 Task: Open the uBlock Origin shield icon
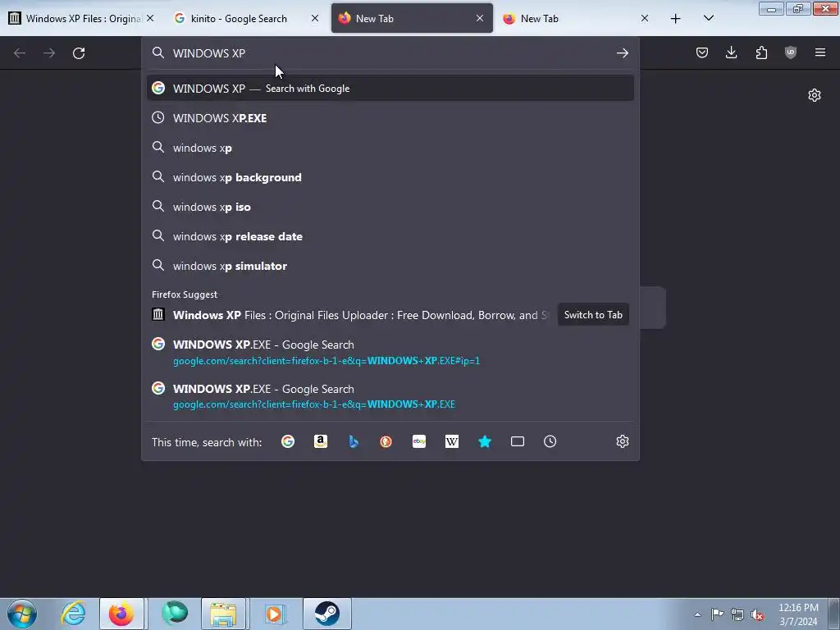pyautogui.click(x=791, y=52)
